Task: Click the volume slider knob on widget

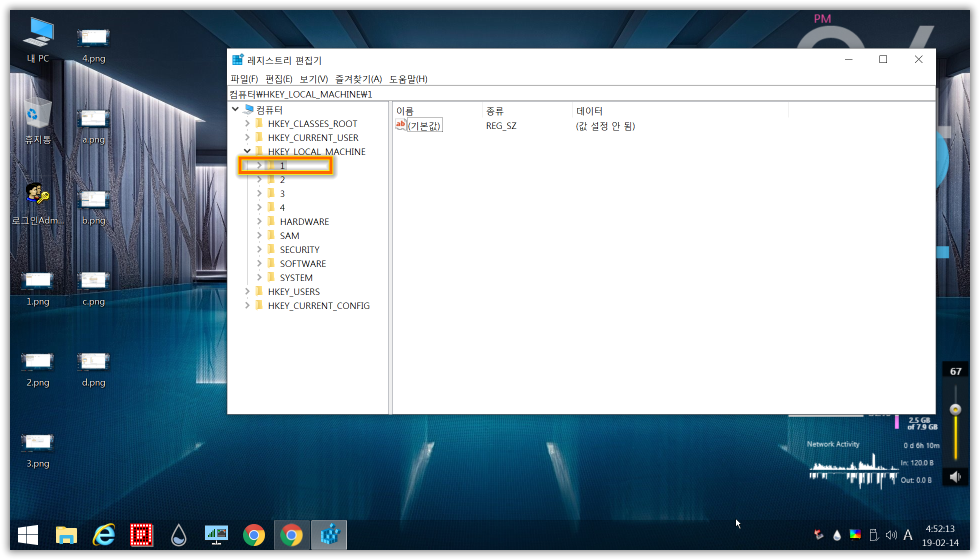Action: 955,409
